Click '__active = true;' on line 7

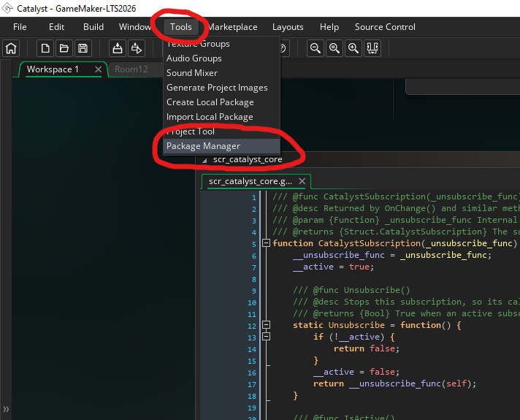(x=333, y=267)
